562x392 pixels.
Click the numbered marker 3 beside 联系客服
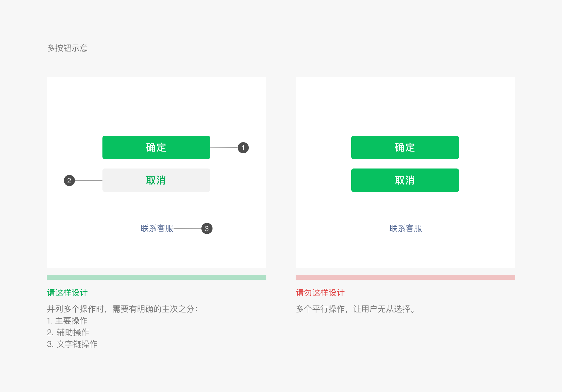click(x=207, y=228)
